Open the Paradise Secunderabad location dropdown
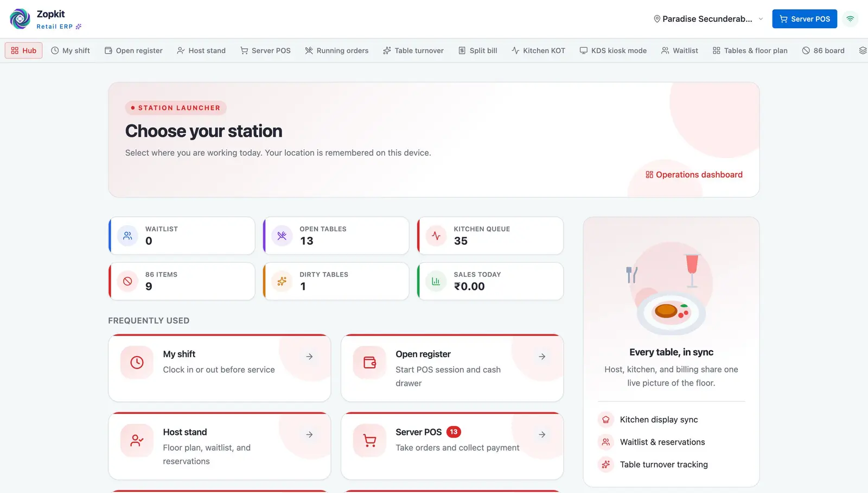868x493 pixels. [709, 19]
